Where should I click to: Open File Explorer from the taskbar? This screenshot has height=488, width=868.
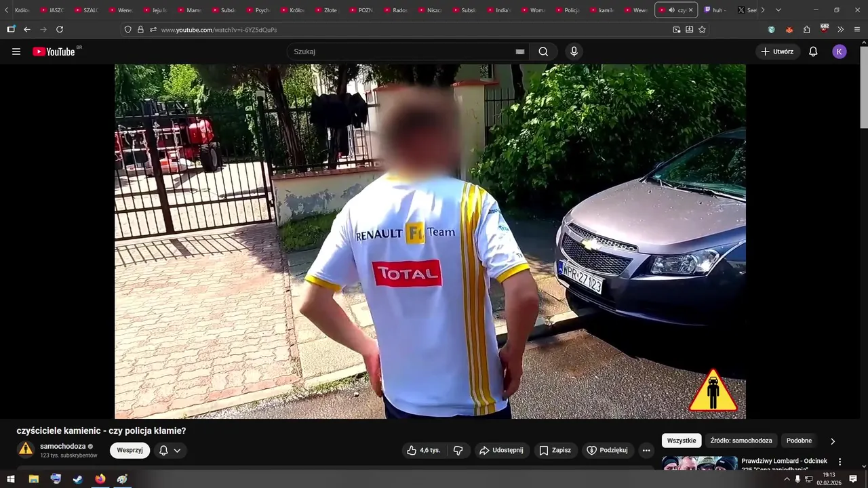point(33,479)
